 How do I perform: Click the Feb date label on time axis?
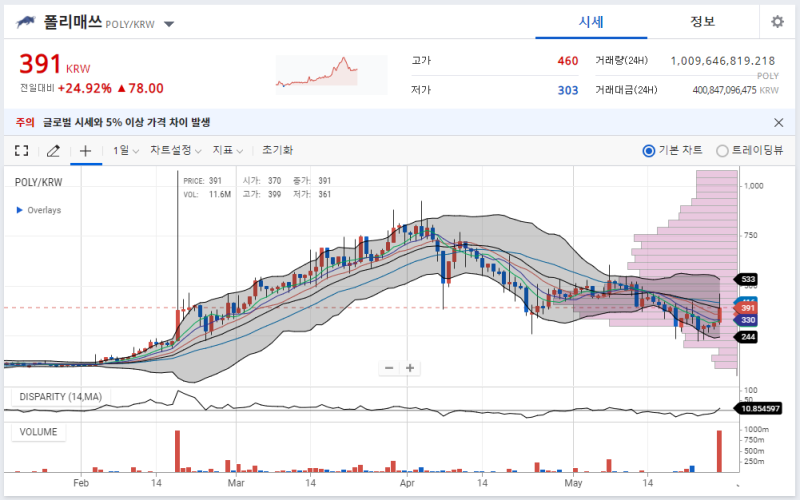click(x=81, y=483)
